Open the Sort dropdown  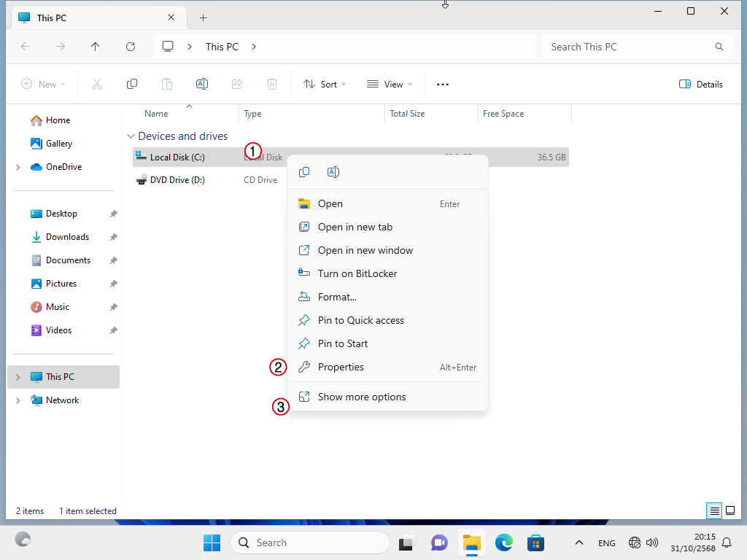pos(325,85)
